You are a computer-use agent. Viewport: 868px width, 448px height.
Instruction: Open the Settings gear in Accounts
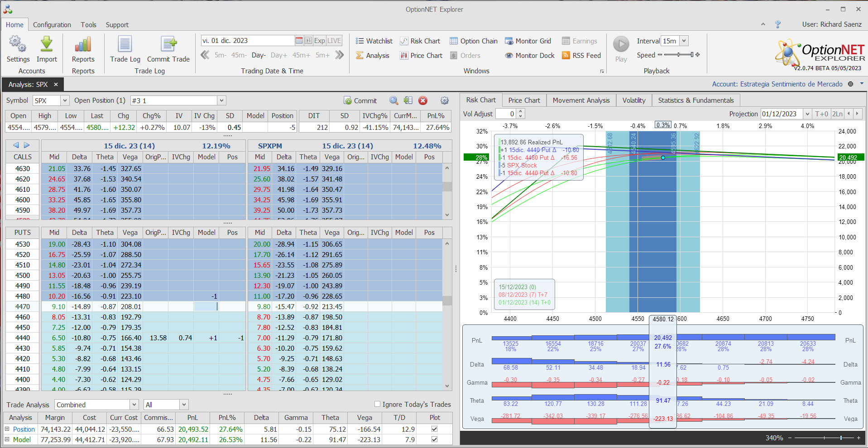(18, 44)
